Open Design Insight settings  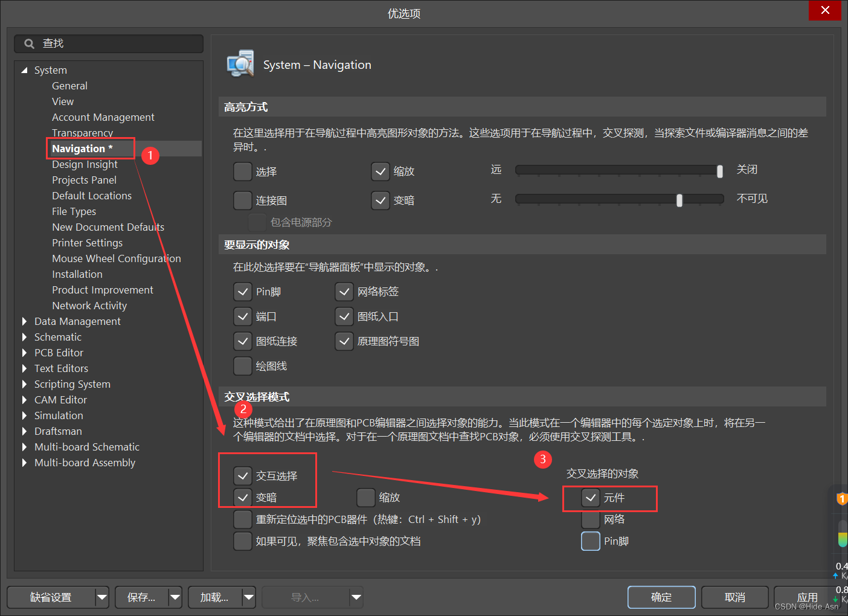85,164
